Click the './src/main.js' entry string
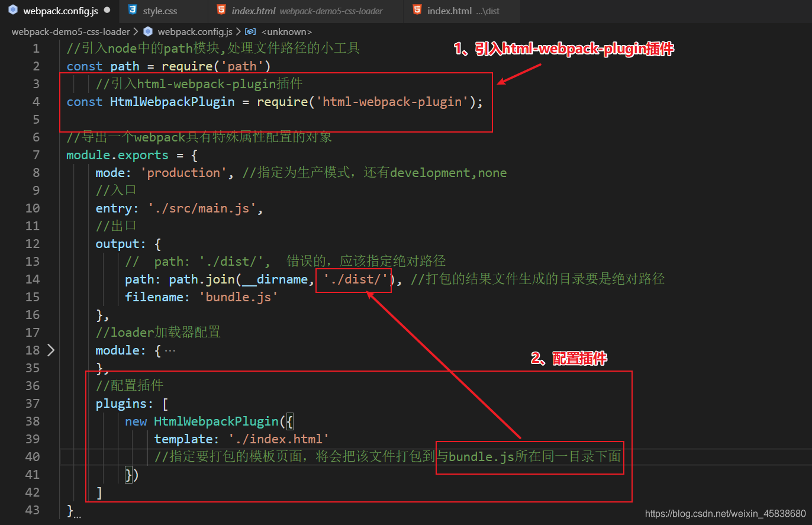 click(x=202, y=208)
